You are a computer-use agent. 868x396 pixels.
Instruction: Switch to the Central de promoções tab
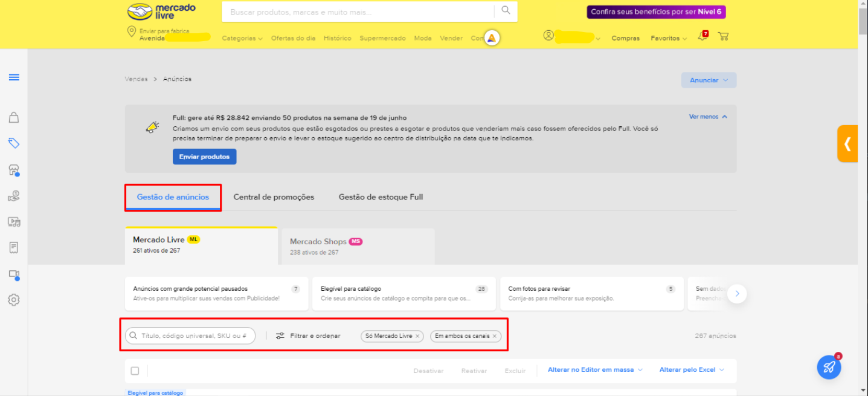click(x=274, y=196)
